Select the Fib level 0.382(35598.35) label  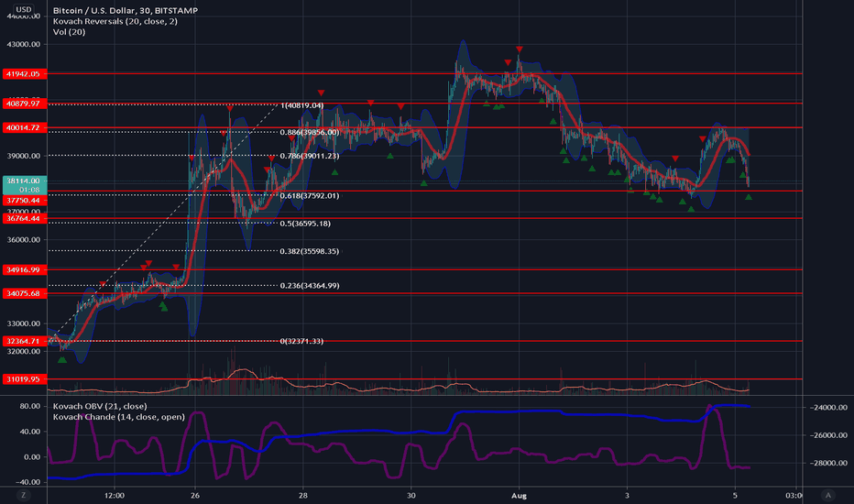point(310,251)
